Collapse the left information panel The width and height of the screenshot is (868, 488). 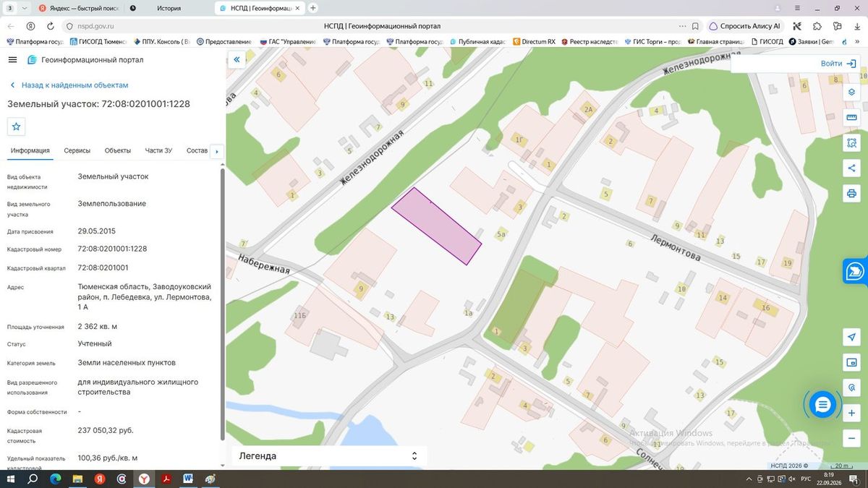coord(237,60)
